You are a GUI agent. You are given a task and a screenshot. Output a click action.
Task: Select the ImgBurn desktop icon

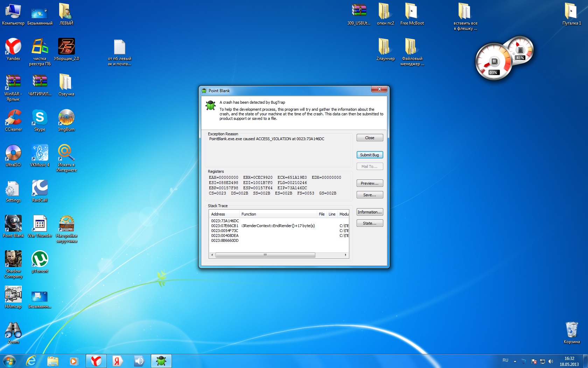point(66,118)
